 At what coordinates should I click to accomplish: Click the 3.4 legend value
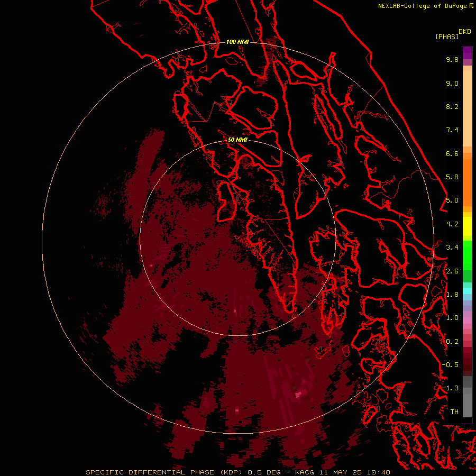(452, 248)
